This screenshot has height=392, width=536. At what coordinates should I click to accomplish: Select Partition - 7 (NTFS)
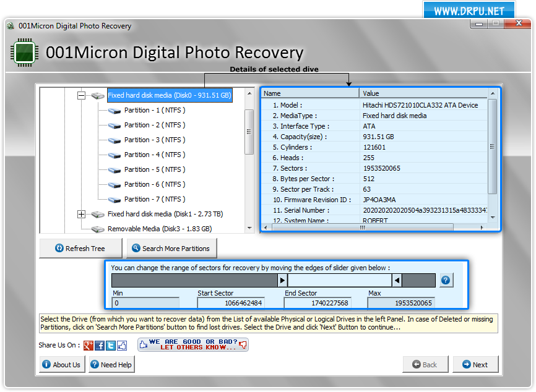(155, 199)
